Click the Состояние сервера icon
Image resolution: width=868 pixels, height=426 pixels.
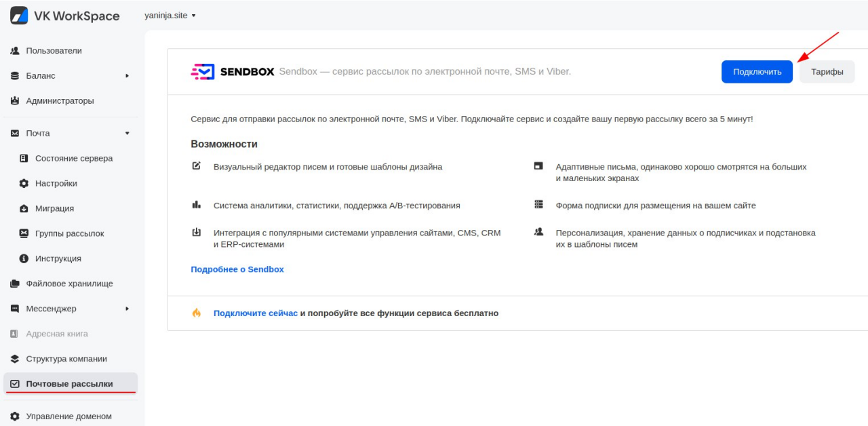[24, 158]
